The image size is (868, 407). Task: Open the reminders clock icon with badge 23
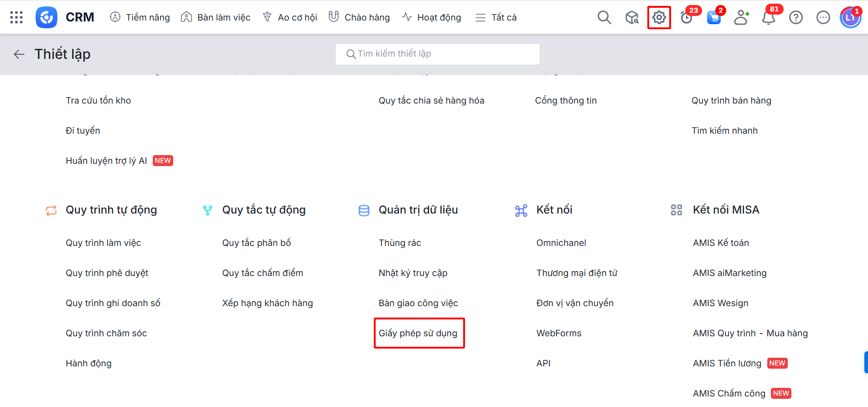(x=686, y=18)
